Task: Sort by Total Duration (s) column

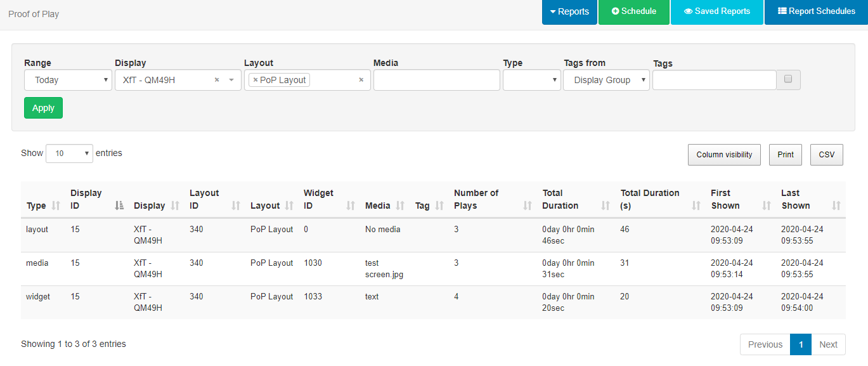Action: [696, 206]
